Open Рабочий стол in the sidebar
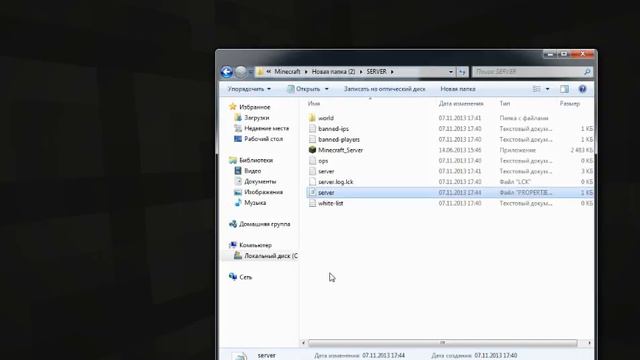 point(263,139)
